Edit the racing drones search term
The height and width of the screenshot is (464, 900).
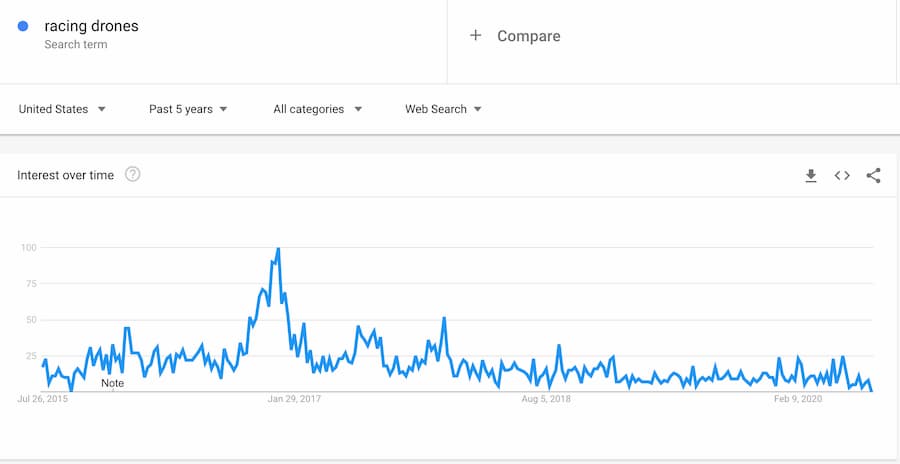pyautogui.click(x=91, y=26)
